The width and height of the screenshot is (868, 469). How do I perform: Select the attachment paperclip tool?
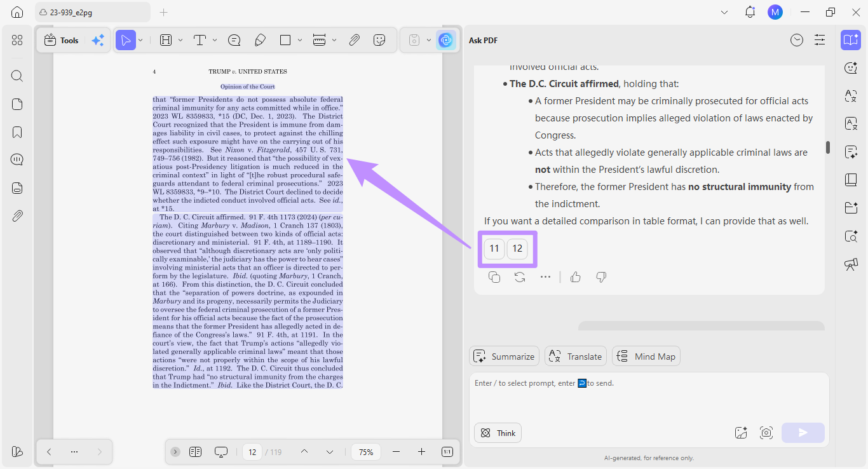[x=355, y=40]
